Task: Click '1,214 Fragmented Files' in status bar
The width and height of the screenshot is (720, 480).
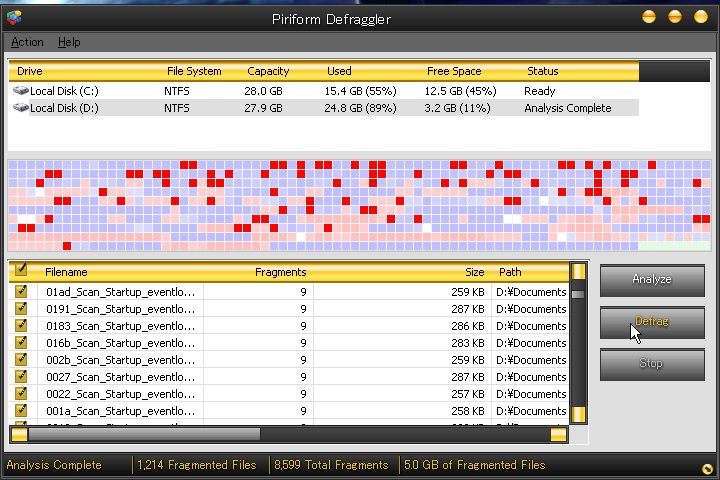Action: [x=197, y=465]
